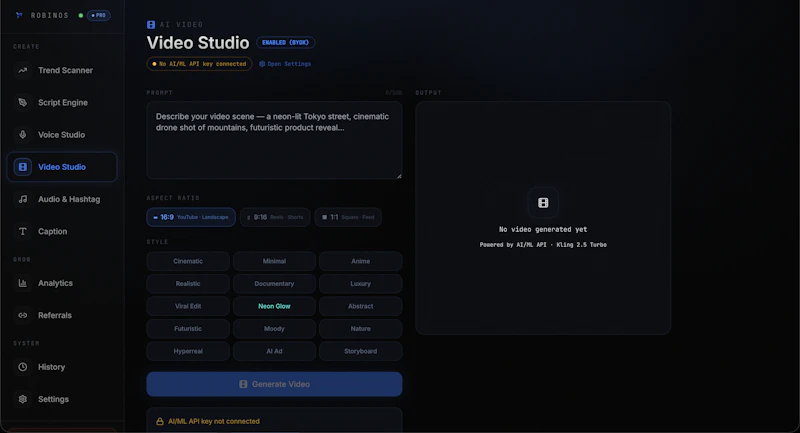Screen dimensions: 800x433
Task: Click the Caption T icon
Action: 22,231
